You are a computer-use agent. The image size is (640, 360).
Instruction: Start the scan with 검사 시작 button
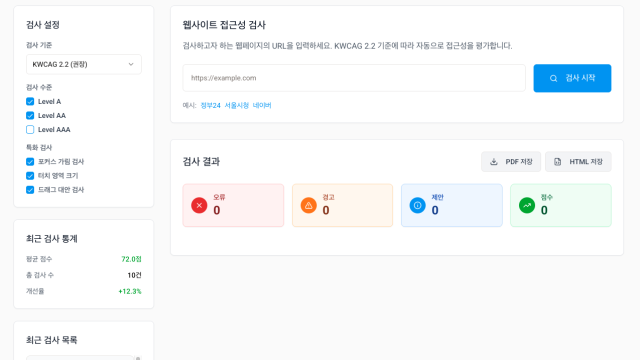pos(572,78)
